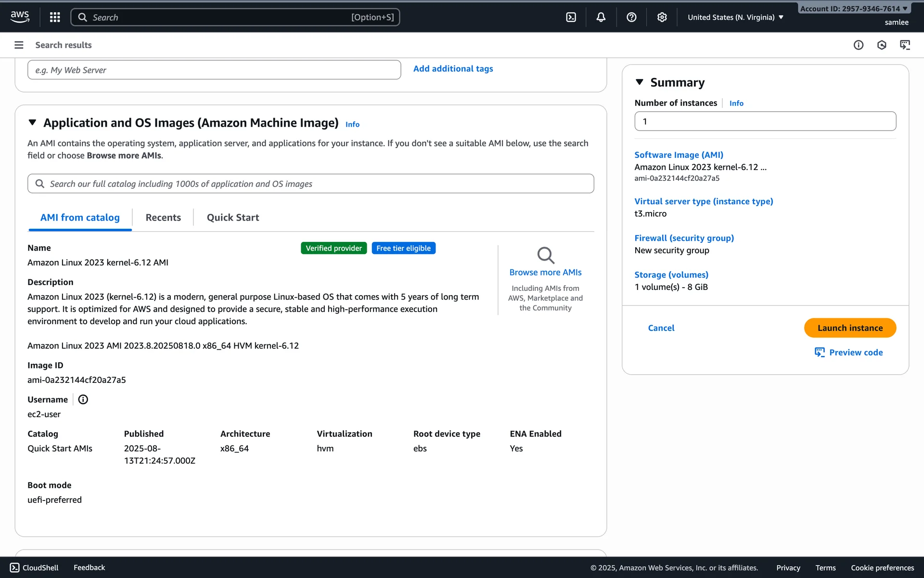Open the notifications bell

point(601,17)
